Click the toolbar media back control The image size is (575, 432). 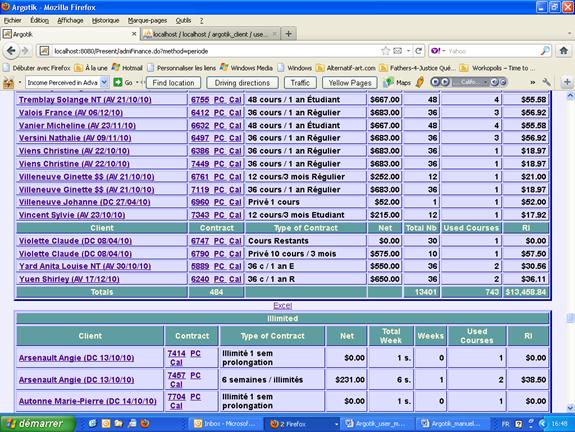[x=435, y=82]
